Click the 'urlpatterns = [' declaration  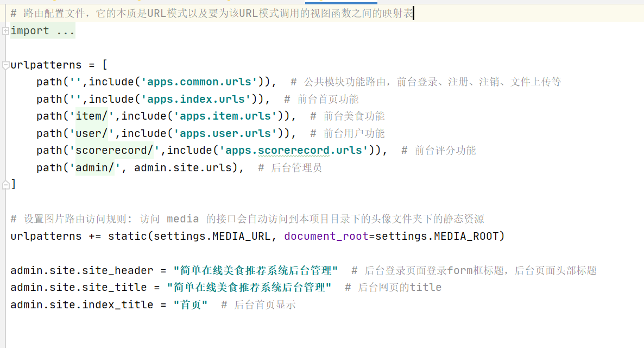tap(59, 65)
